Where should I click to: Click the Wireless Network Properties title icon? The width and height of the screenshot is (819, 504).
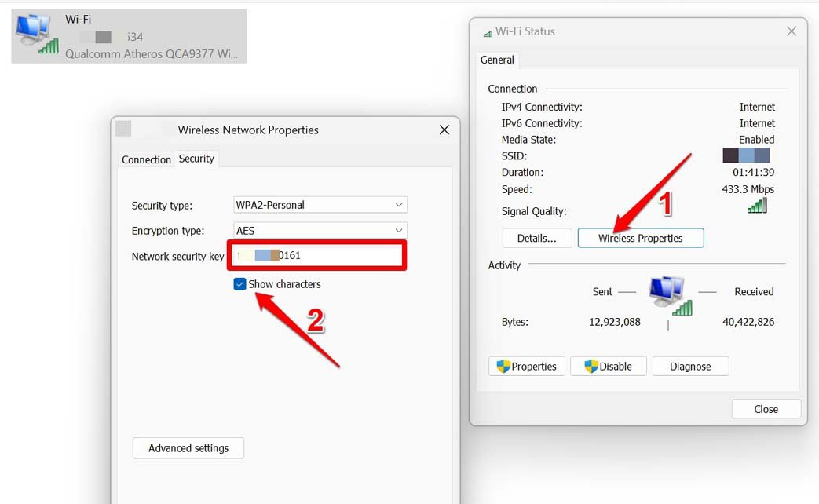pos(124,129)
